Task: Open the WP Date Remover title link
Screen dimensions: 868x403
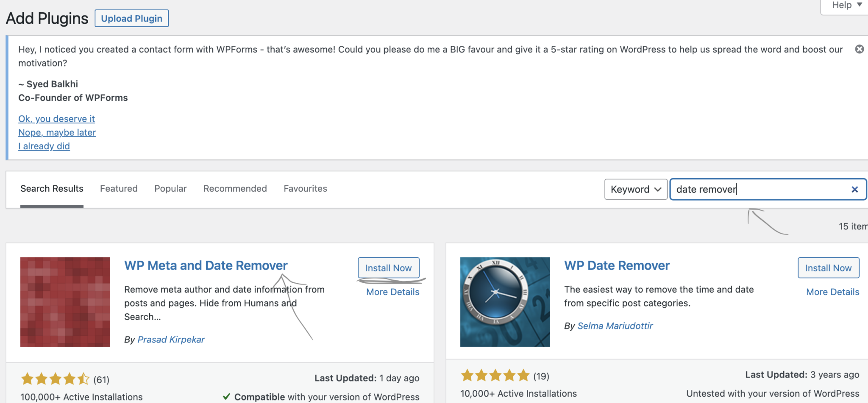Action: point(617,265)
